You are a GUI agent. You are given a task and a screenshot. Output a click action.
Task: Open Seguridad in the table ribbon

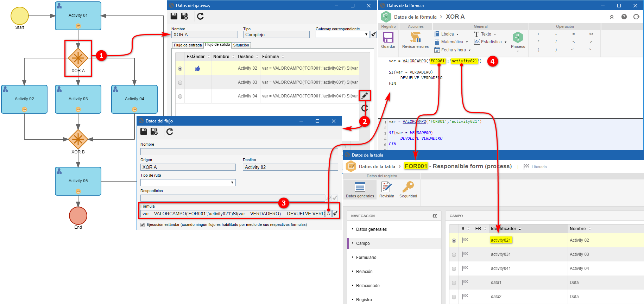pos(408,190)
